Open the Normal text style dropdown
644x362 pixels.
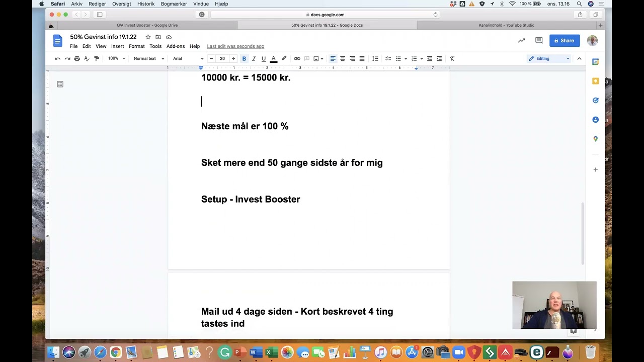click(149, 59)
